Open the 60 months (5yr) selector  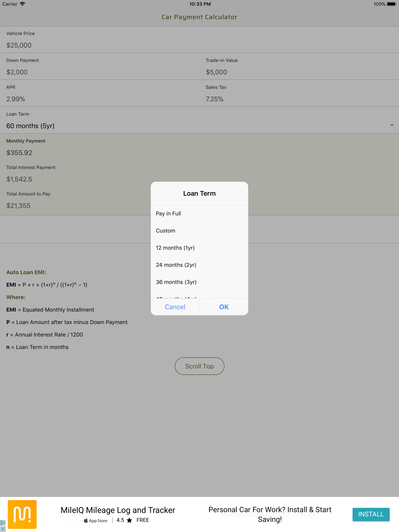coord(30,126)
